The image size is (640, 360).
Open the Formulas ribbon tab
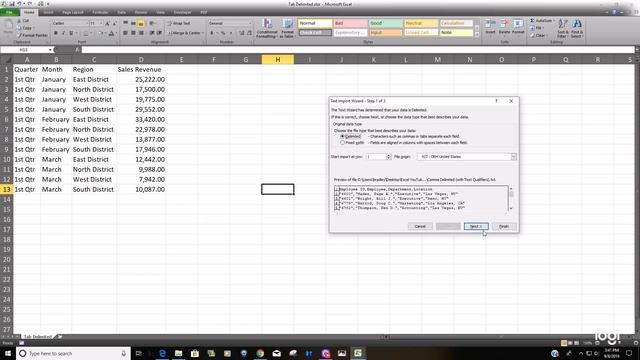pos(100,12)
